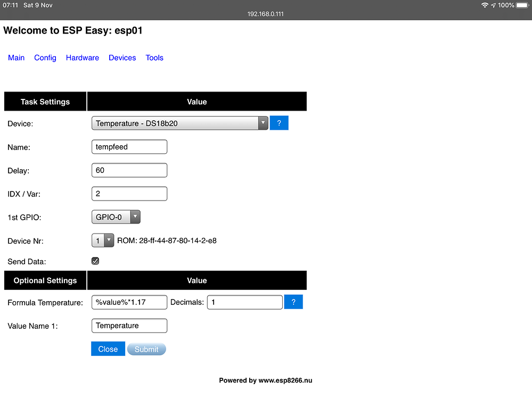Click the Value Name 1 text box
Image resolution: width=532 pixels, height=399 pixels.
(x=129, y=325)
